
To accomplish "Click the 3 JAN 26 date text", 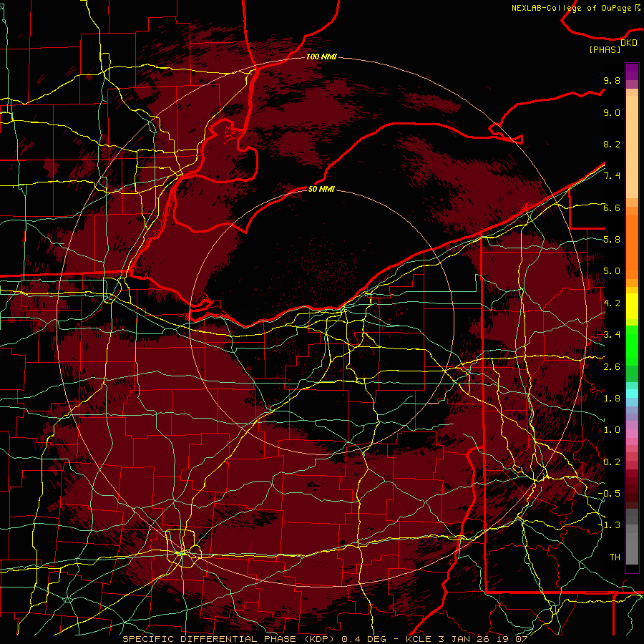I will 465,639.
